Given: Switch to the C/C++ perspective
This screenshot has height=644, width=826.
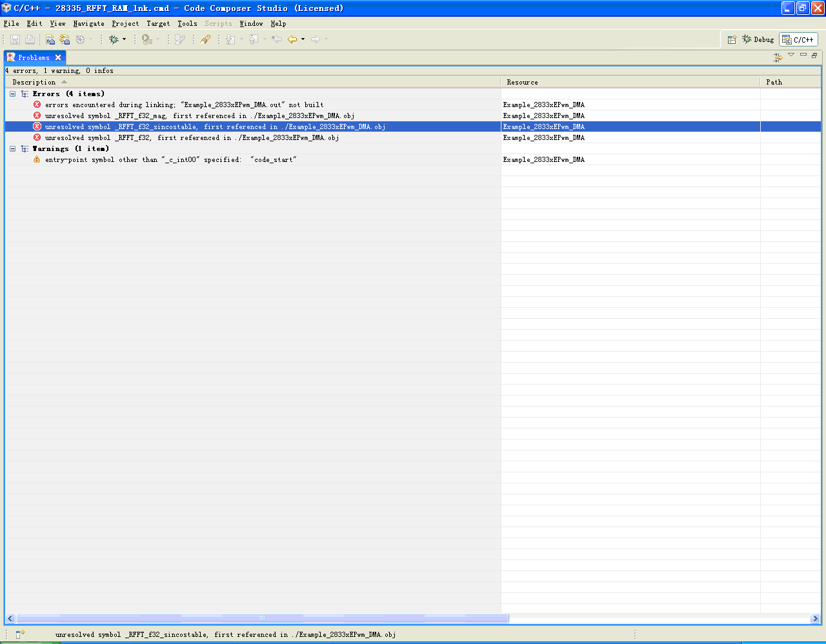Looking at the screenshot, I should coord(798,39).
